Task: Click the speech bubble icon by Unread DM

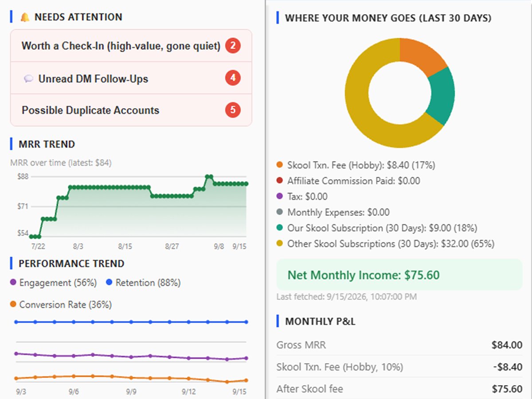Action: (x=28, y=79)
